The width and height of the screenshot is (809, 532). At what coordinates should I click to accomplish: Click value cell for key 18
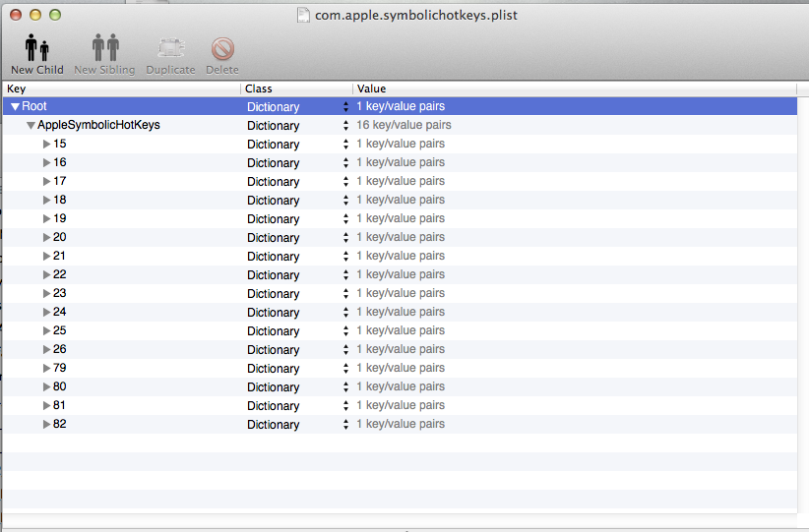pyautogui.click(x=401, y=200)
